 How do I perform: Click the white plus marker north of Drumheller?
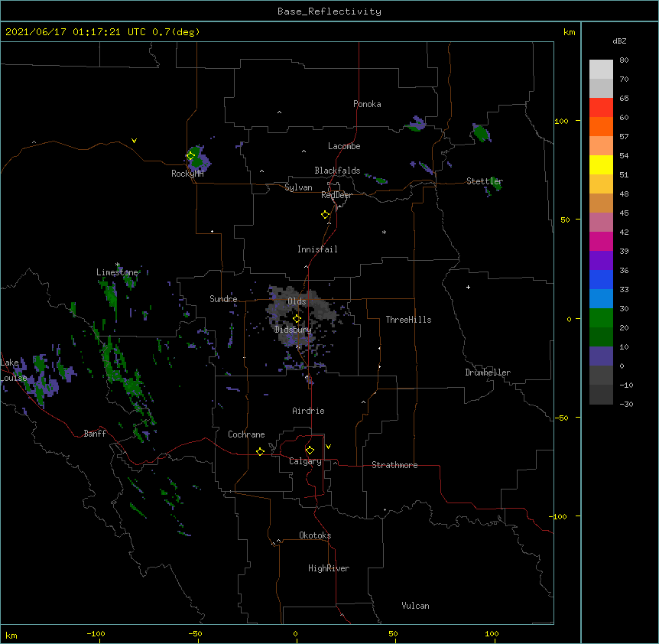468,287
